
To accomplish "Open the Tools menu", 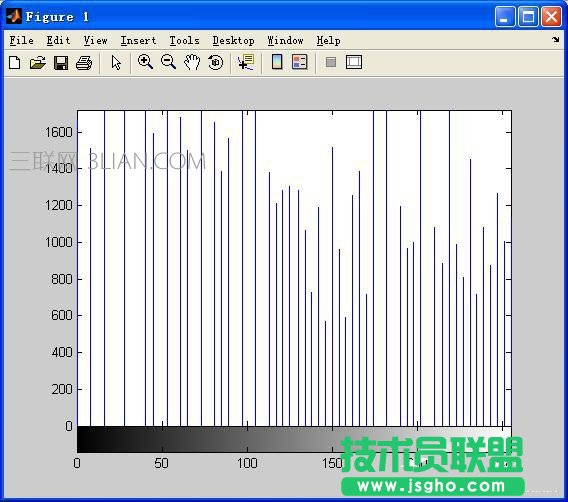I will tap(184, 41).
